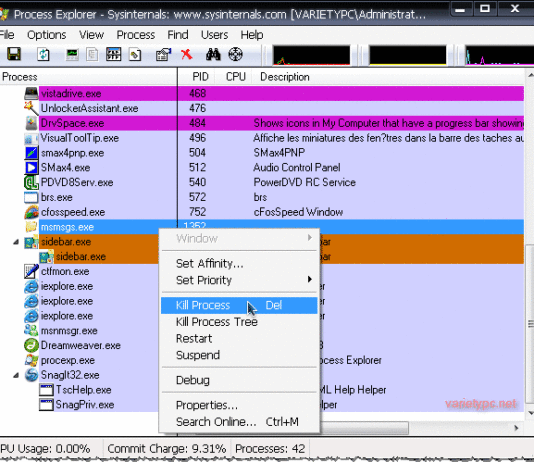Select Restart from context menu
The width and height of the screenshot is (534, 462).
click(239, 338)
